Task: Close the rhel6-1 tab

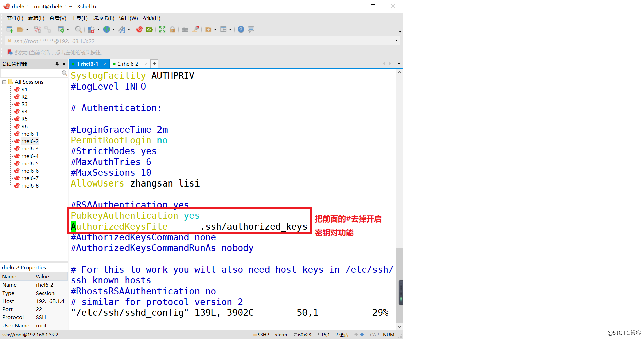Action: 105,64
